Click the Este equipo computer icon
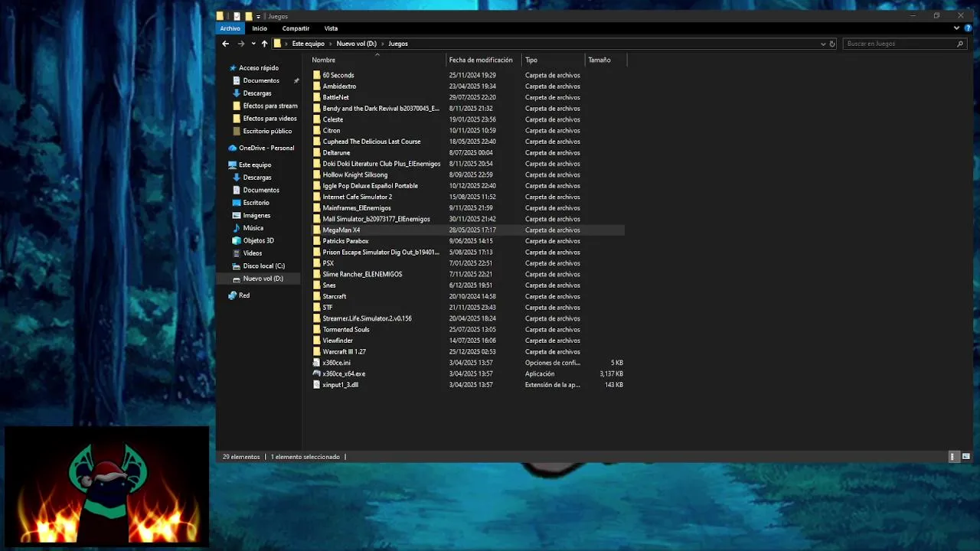 click(232, 165)
